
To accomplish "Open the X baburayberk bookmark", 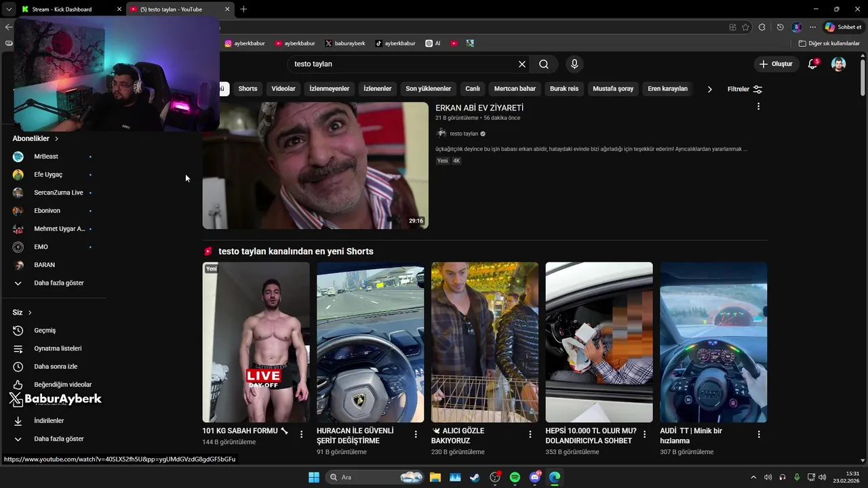I will pyautogui.click(x=344, y=43).
